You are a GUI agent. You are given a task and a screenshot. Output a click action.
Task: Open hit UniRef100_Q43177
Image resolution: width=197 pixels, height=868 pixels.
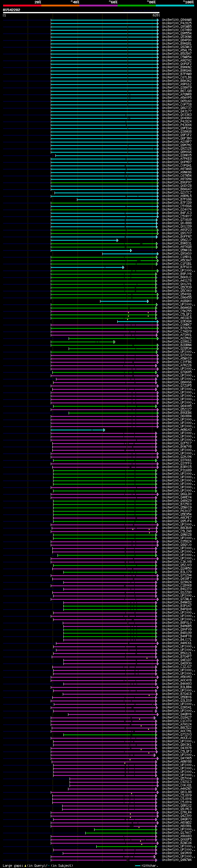[x=177, y=111]
